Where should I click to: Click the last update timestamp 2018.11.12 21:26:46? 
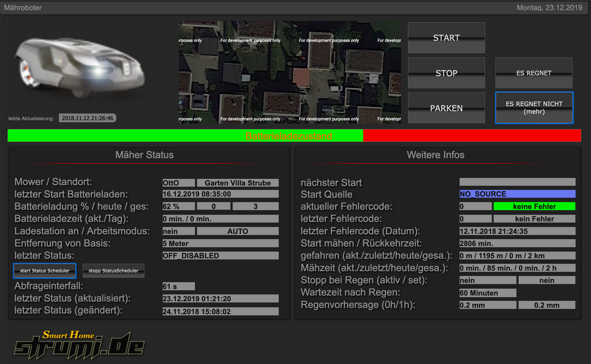click(88, 118)
